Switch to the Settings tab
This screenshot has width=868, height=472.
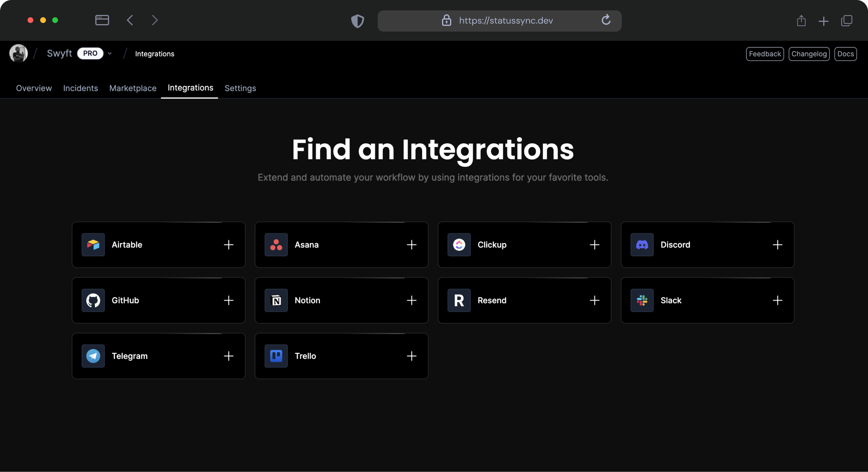[x=240, y=88]
